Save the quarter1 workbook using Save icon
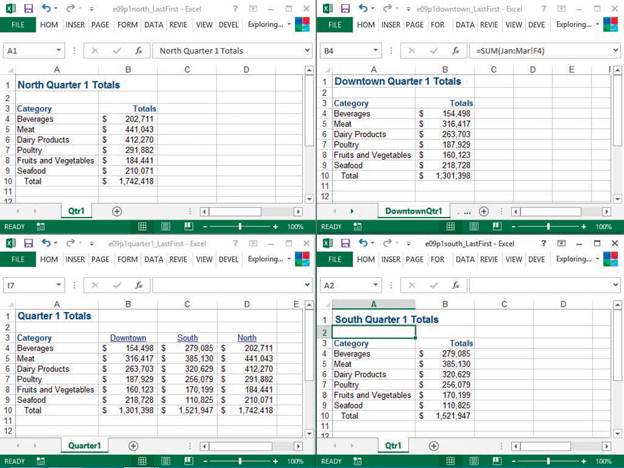 click(28, 243)
